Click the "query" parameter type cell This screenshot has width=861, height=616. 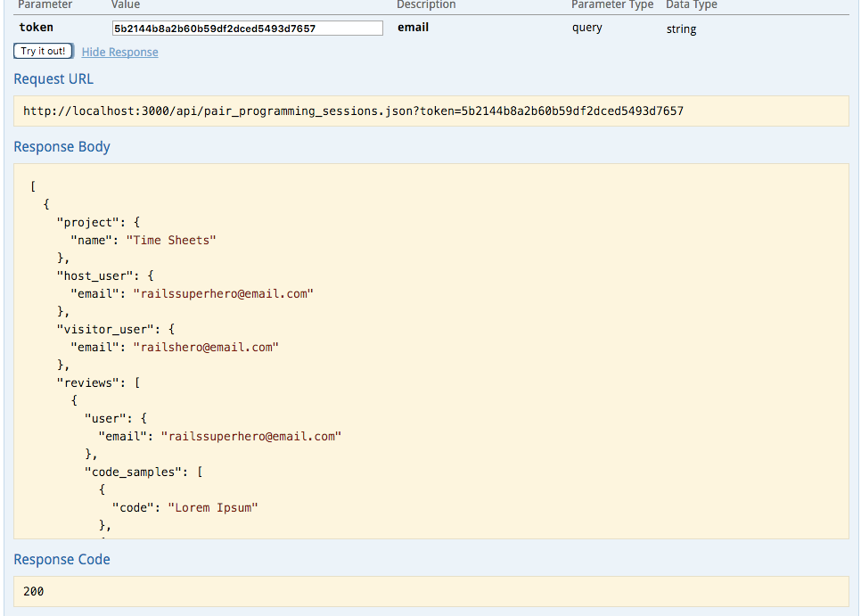586,28
